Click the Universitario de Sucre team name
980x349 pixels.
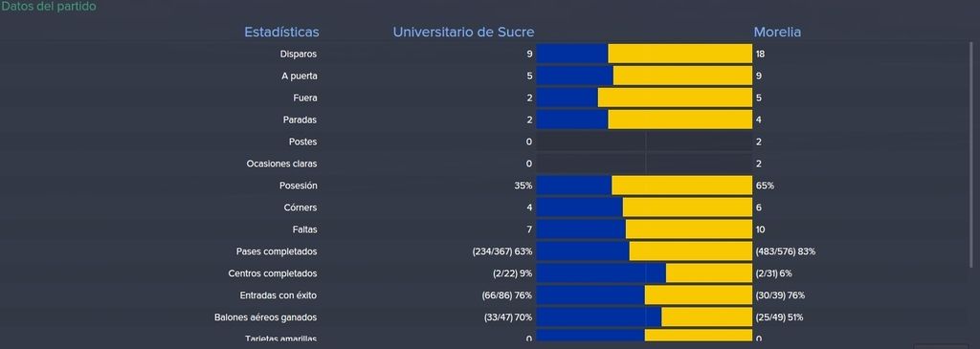(x=463, y=32)
